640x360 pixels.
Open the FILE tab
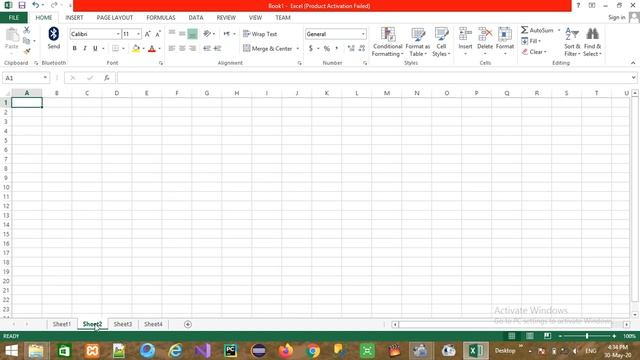(14, 18)
